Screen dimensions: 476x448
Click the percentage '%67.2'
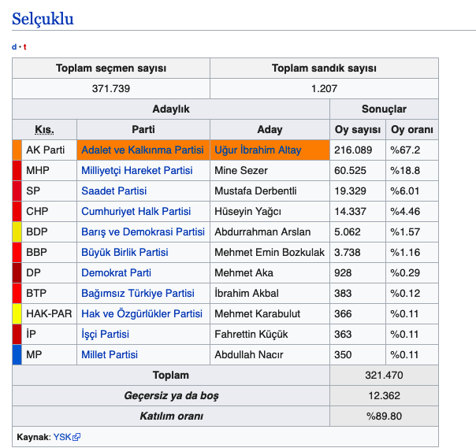point(405,150)
